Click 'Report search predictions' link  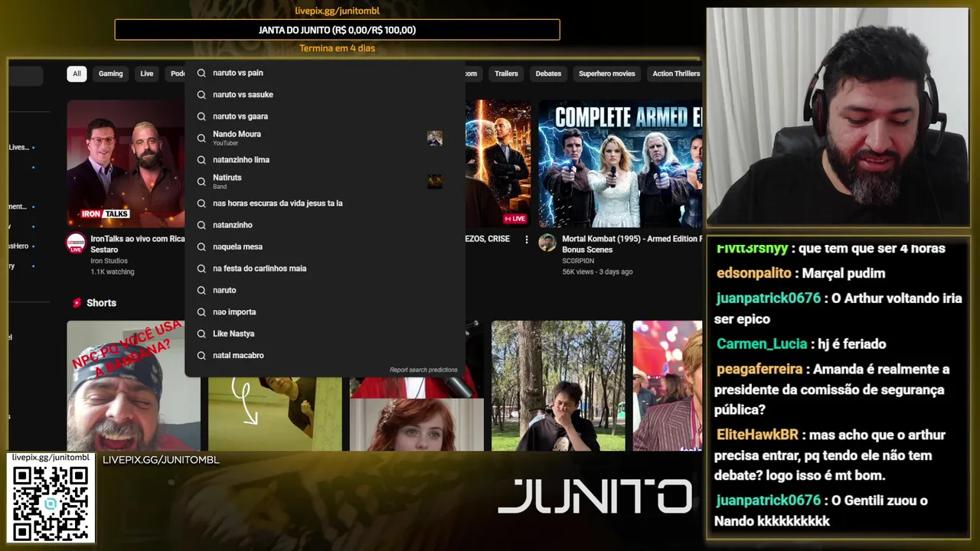423,370
